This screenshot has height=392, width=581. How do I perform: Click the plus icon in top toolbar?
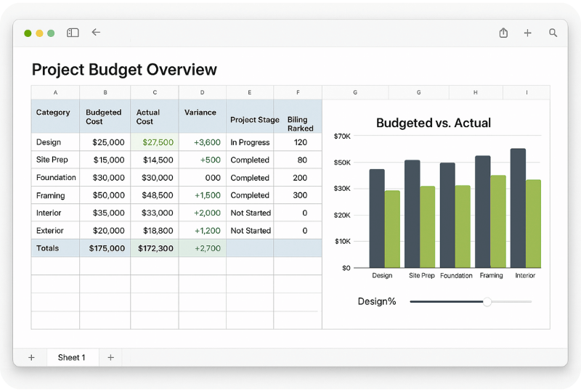(528, 33)
